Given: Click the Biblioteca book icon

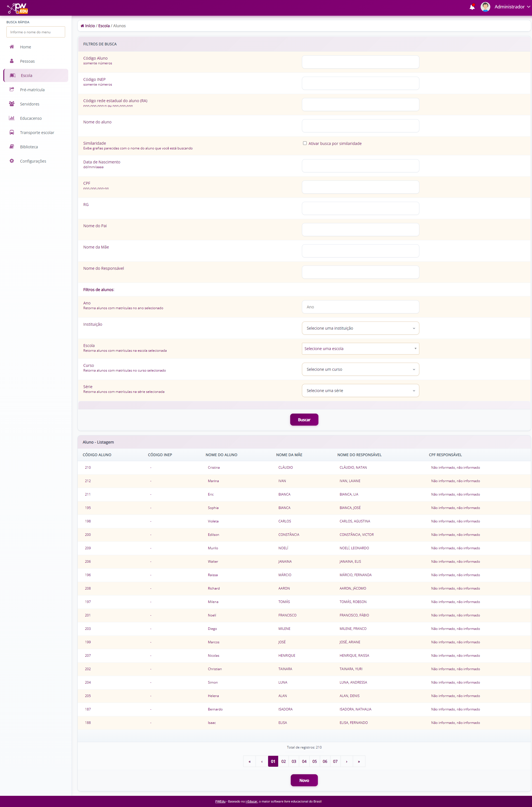Looking at the screenshot, I should [12, 147].
